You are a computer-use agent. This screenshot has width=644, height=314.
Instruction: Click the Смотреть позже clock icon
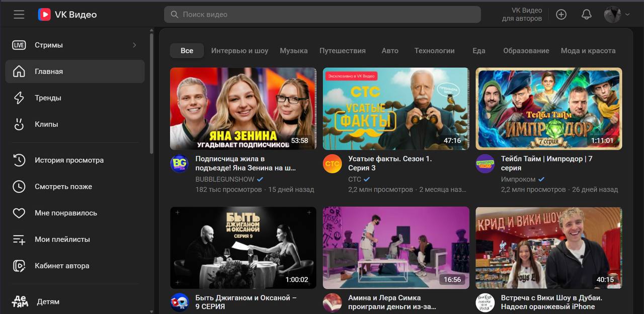coord(19,187)
